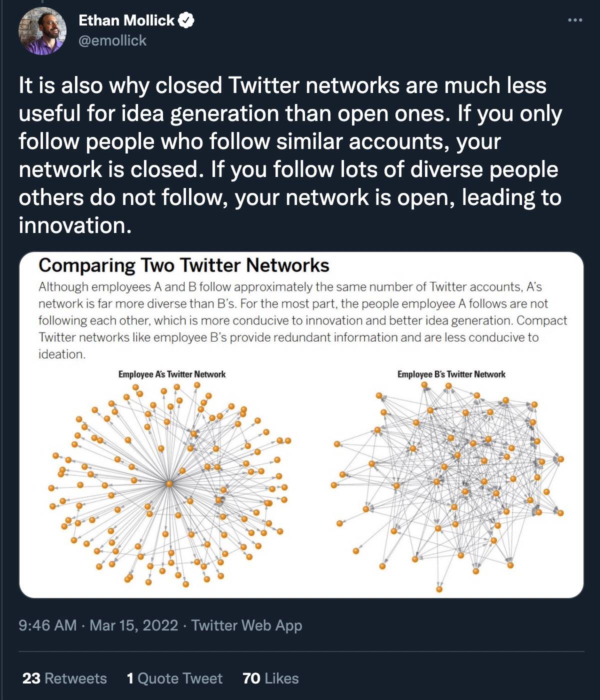Click the verified badge next to Ethan Mollick
600x700 pixels.
pos(186,20)
